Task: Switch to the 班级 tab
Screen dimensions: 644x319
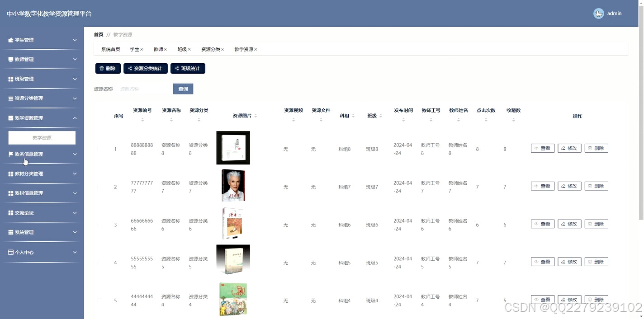Action: [183, 49]
